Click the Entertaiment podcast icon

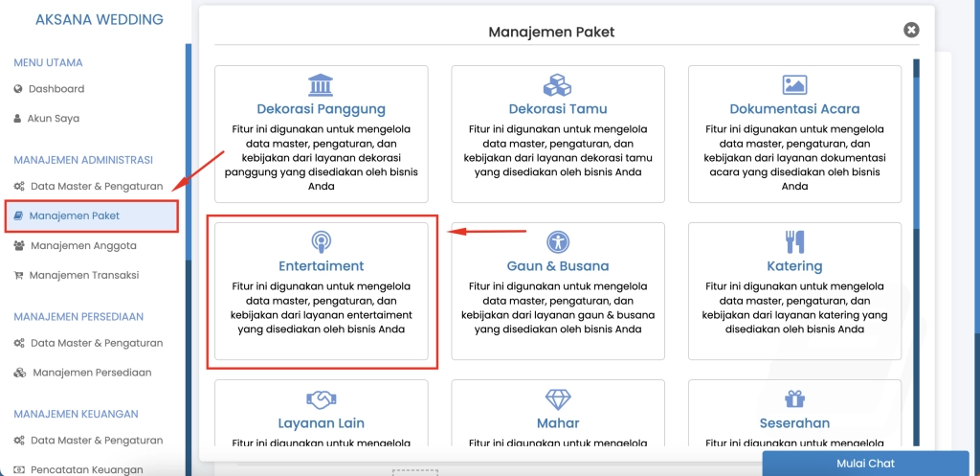click(x=321, y=241)
